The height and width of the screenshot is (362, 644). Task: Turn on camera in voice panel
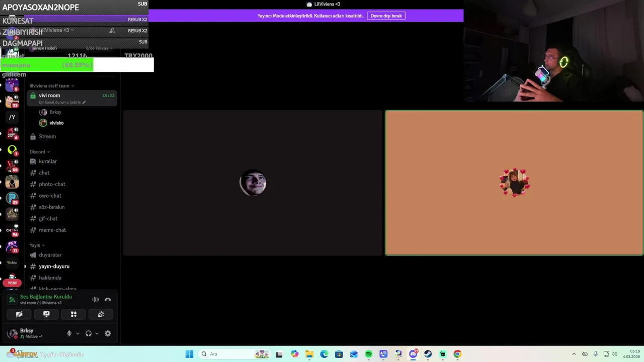(x=19, y=314)
